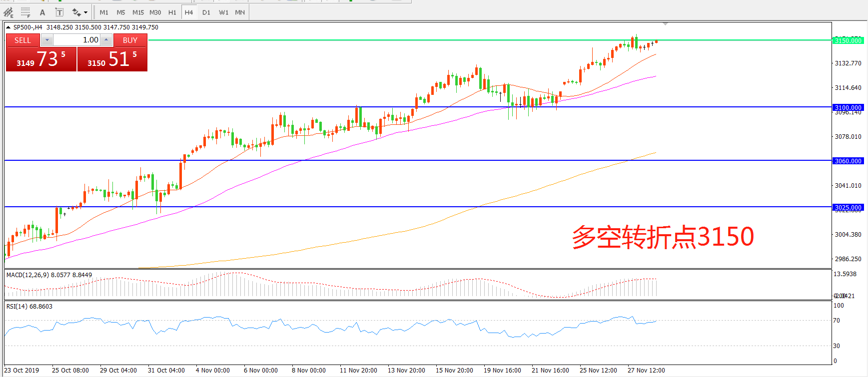Select the Fibonacci Retracement tool

25,12
